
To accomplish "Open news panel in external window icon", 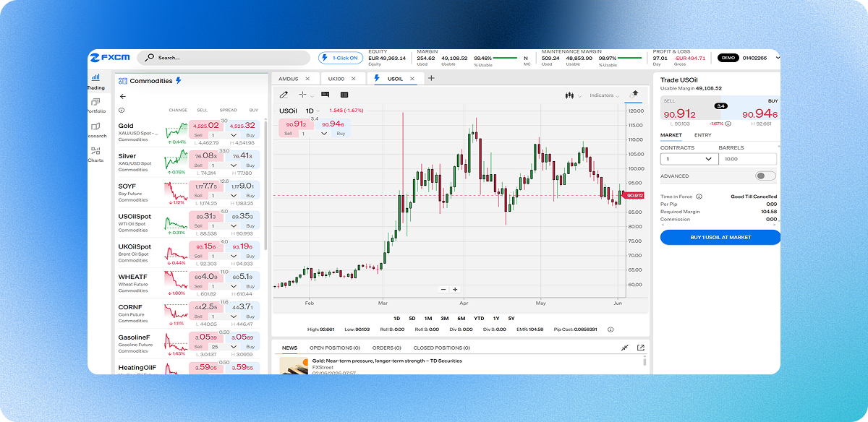I will (x=640, y=348).
